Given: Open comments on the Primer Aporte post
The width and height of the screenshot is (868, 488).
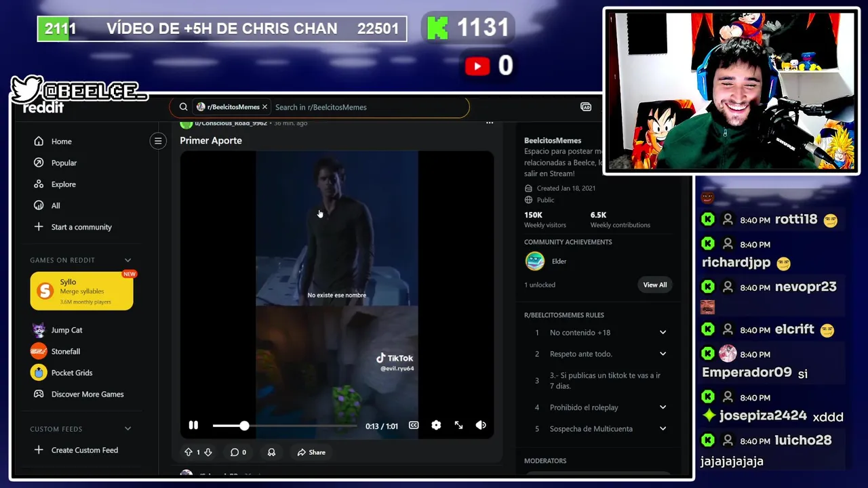Looking at the screenshot, I should (238, 452).
